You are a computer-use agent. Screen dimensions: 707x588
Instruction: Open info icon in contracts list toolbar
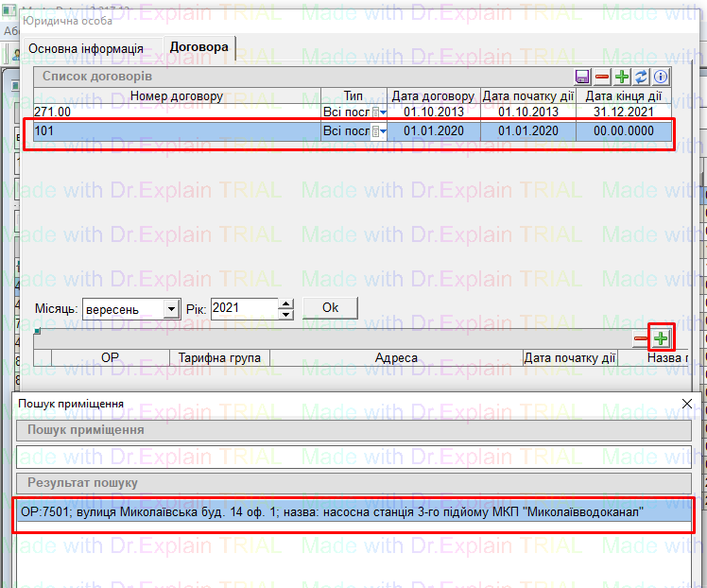(661, 78)
